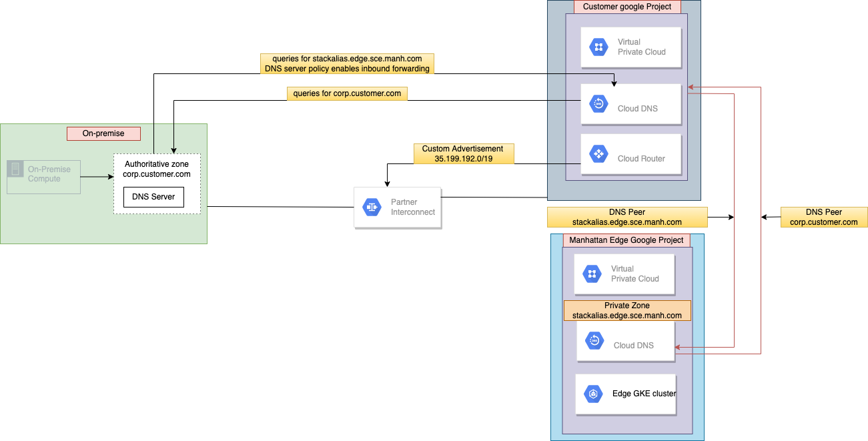Click 'Virtual Private Cloud' text in Customer google Project

pos(642,47)
